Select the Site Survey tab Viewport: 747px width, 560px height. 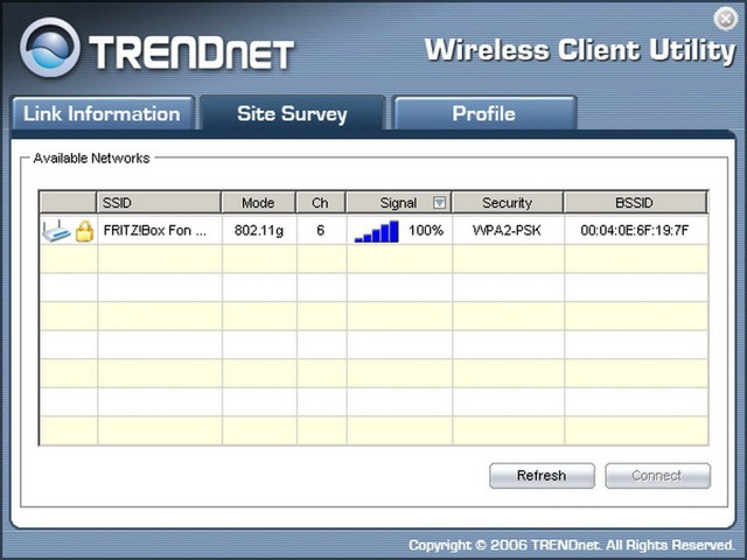tap(292, 113)
